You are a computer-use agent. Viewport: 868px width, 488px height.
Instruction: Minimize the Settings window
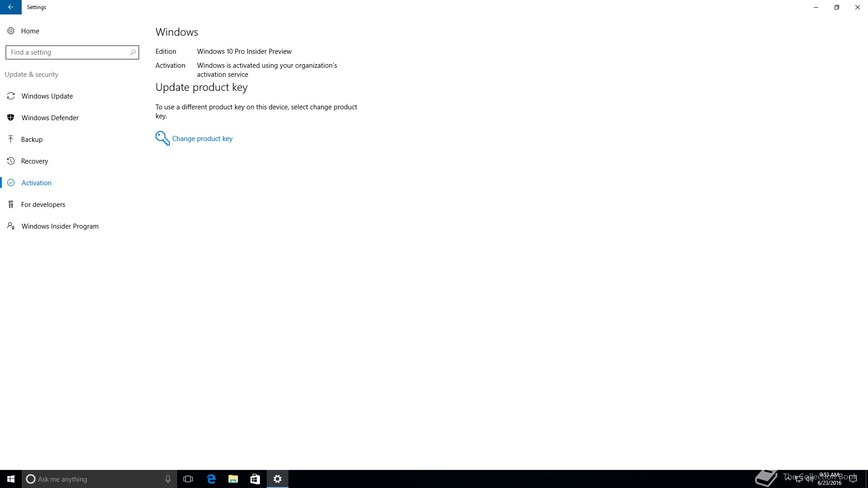[x=816, y=7]
